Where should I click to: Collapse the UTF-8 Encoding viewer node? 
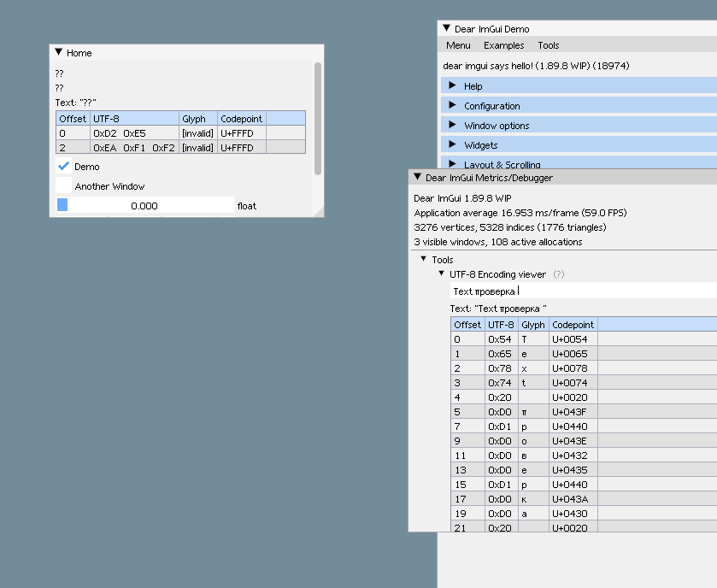[x=441, y=274]
